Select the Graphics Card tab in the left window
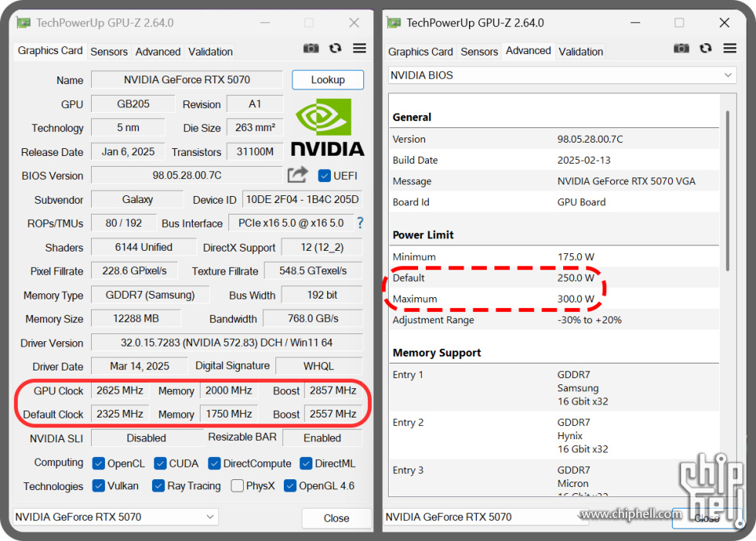 point(50,51)
